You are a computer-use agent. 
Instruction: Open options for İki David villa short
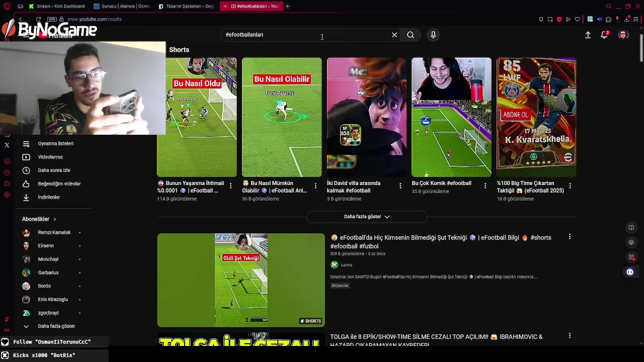coord(400,186)
